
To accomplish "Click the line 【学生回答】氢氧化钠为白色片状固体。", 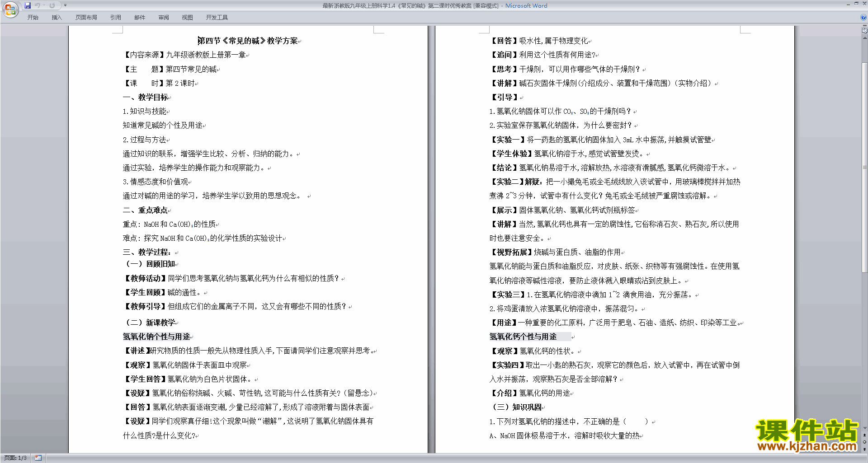I will (x=189, y=379).
